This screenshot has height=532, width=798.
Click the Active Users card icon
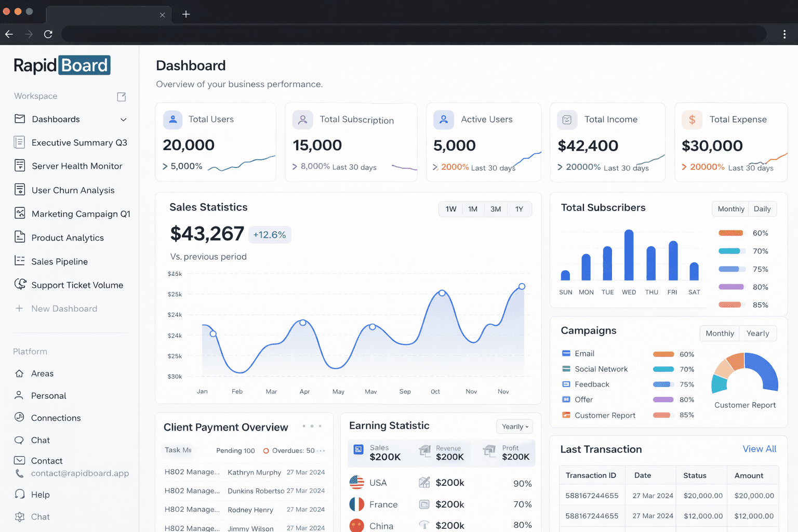click(x=444, y=119)
